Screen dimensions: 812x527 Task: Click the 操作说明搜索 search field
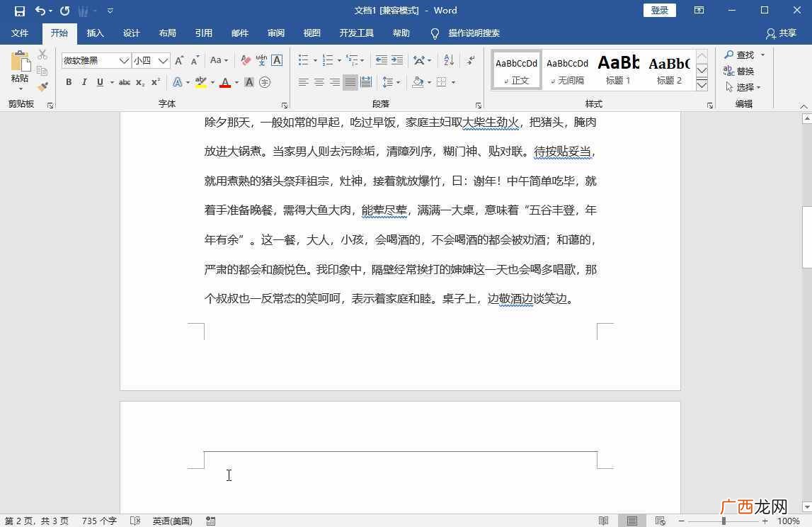tap(474, 33)
